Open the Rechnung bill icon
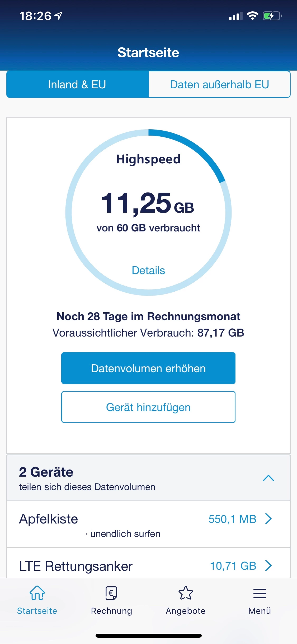This screenshot has width=297, height=644. click(x=111, y=593)
